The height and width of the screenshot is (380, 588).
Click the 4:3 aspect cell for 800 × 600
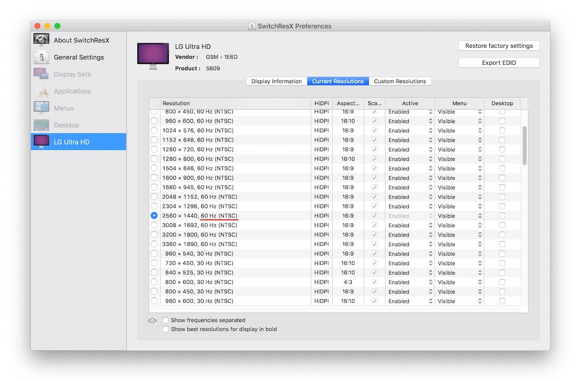348,282
